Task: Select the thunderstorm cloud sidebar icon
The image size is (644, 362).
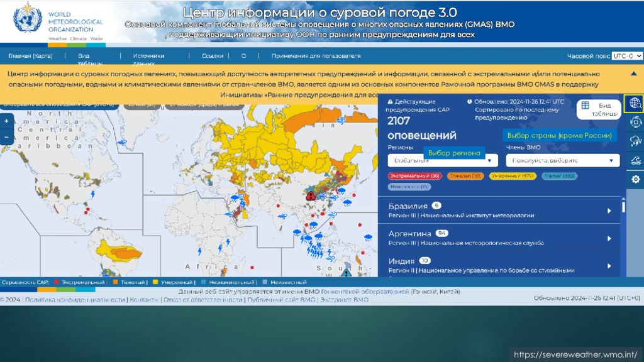Action: click(635, 141)
